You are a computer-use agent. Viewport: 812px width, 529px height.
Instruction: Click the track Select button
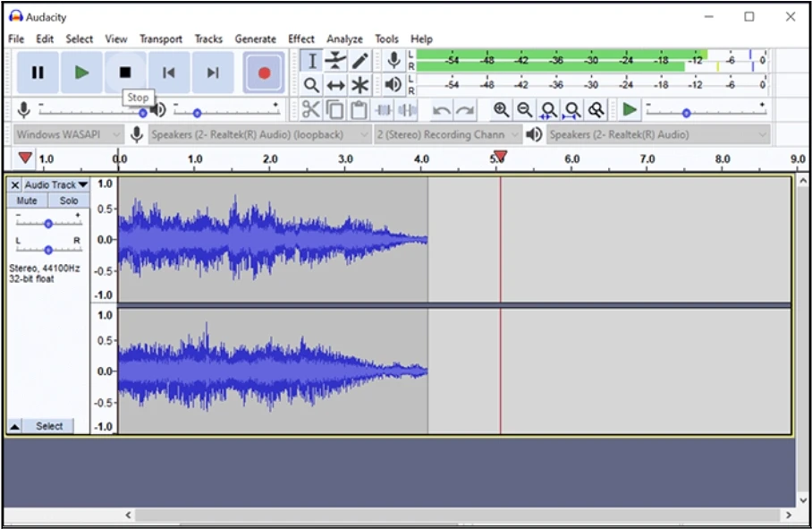click(49, 426)
